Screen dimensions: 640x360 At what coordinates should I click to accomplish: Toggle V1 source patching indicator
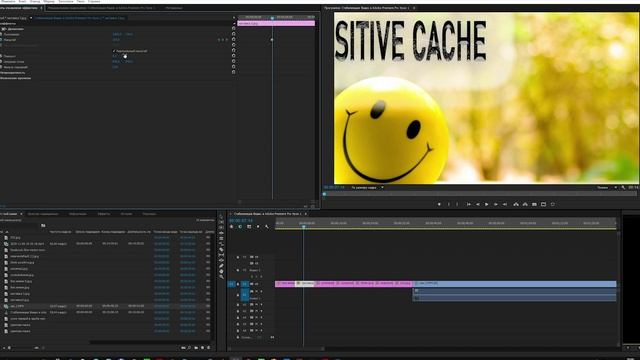pyautogui.click(x=231, y=284)
